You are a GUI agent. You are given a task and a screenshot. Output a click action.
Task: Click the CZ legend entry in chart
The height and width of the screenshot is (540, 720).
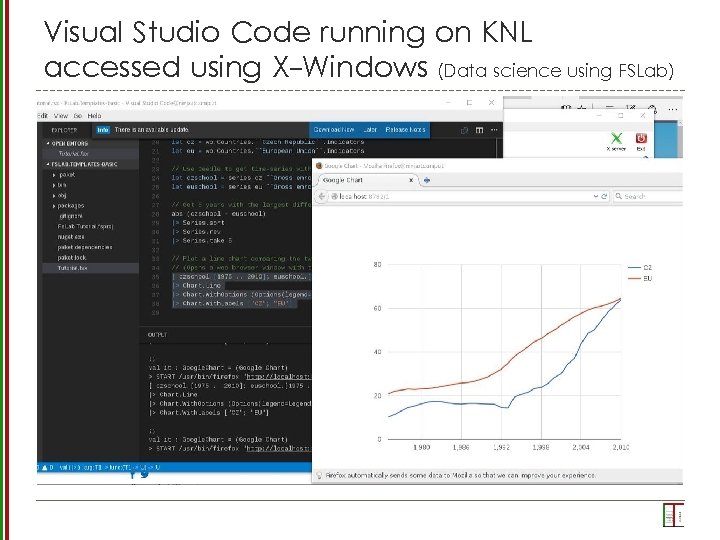point(640,267)
